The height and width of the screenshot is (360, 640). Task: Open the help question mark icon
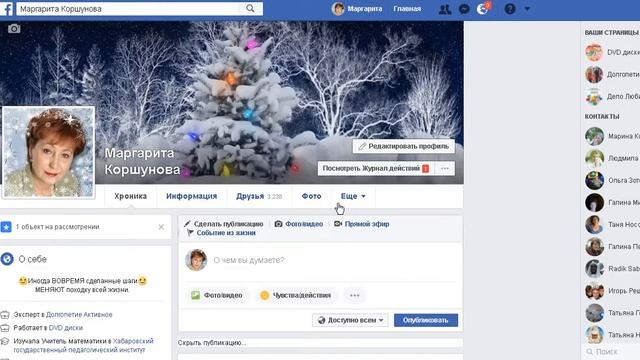510,9
